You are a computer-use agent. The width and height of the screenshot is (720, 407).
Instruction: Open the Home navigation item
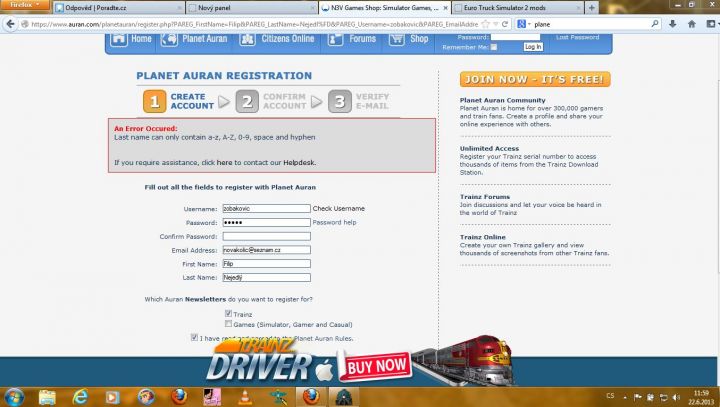pos(141,39)
